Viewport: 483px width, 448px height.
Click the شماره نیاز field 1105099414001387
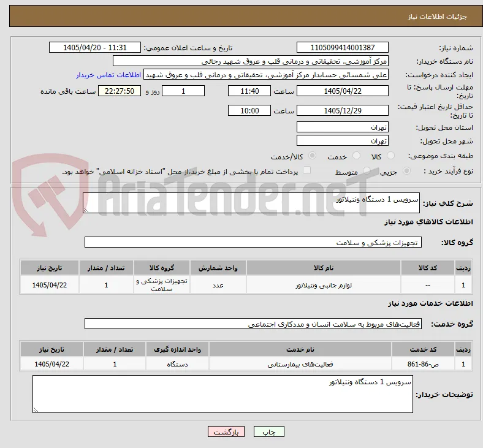click(x=342, y=47)
